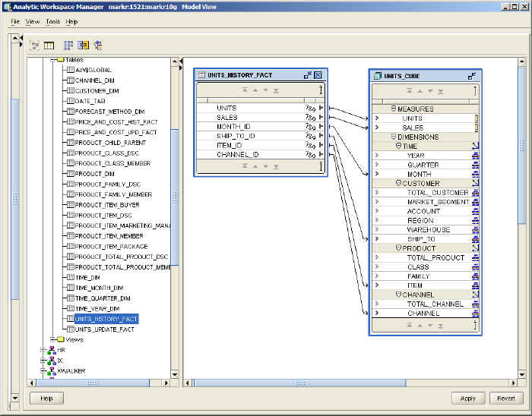Click the cube icon in UNITS_CUBE title

(x=377, y=76)
